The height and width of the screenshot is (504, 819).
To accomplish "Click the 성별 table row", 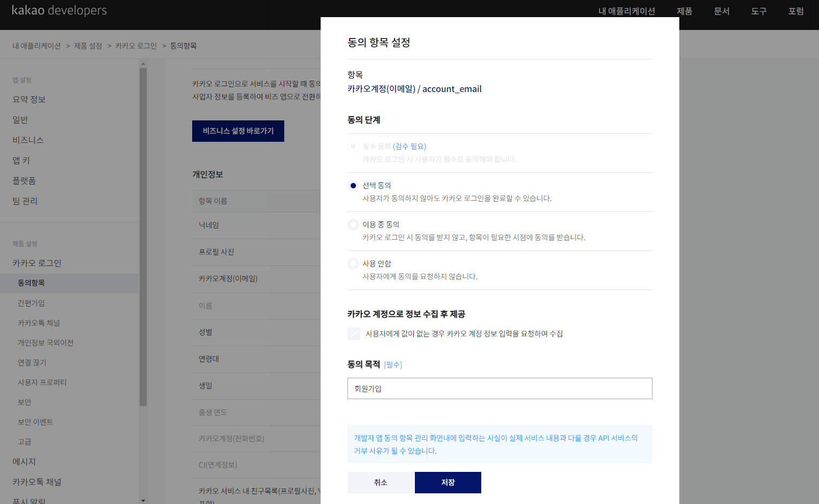I will (256, 332).
